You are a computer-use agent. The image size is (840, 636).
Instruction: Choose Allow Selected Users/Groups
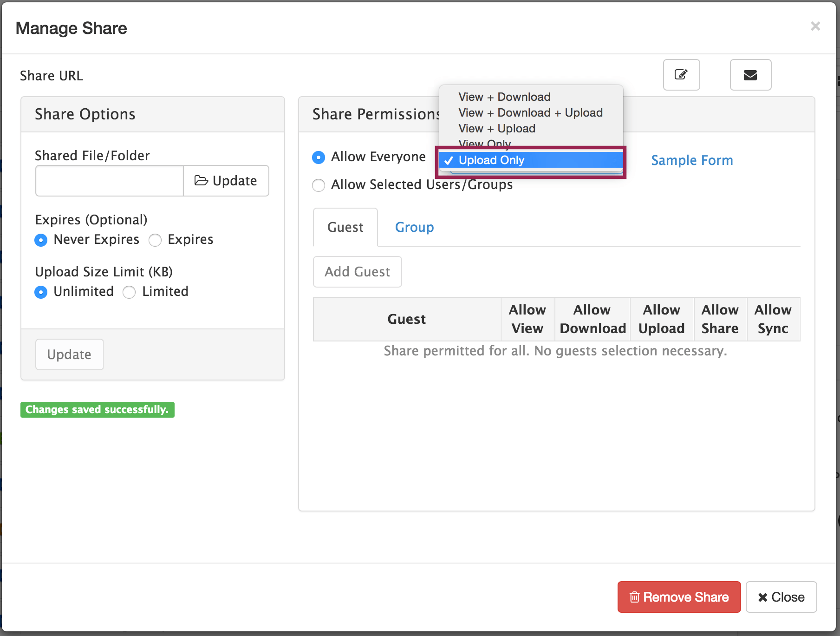(319, 185)
